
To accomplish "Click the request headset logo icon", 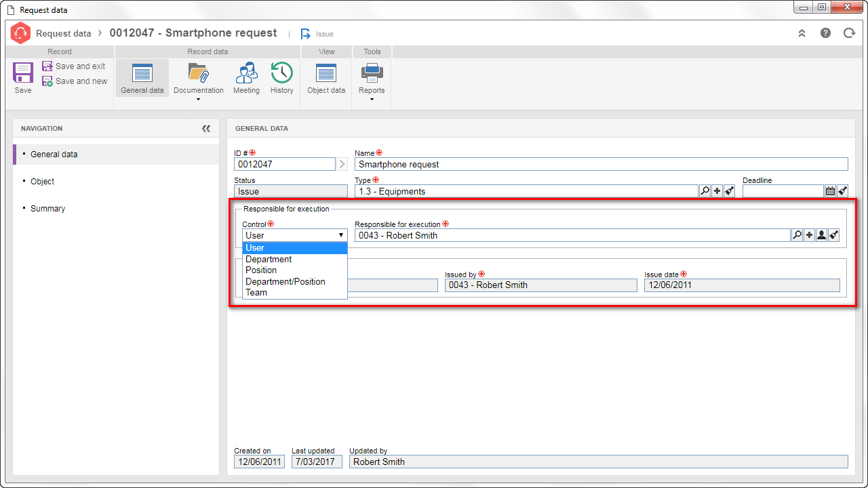I will coord(21,33).
